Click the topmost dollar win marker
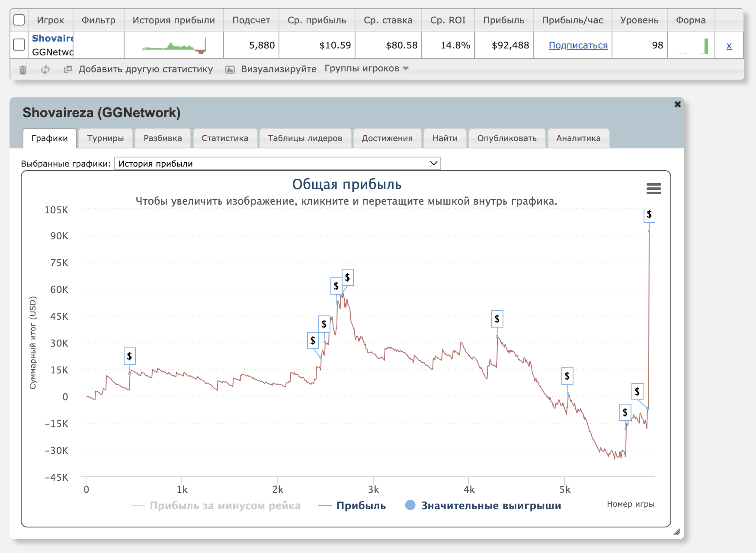Viewport: 756px width, 553px height. coord(649,215)
